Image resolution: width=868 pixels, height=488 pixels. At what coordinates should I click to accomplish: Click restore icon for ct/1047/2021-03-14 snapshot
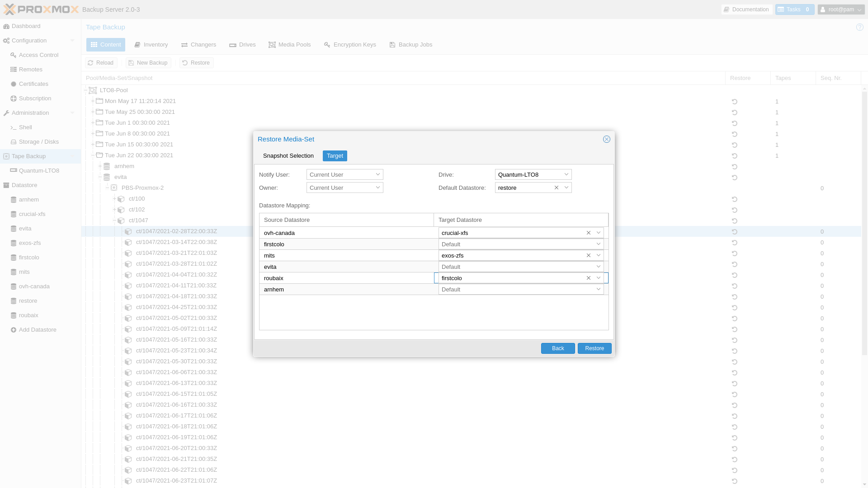pos(735,243)
